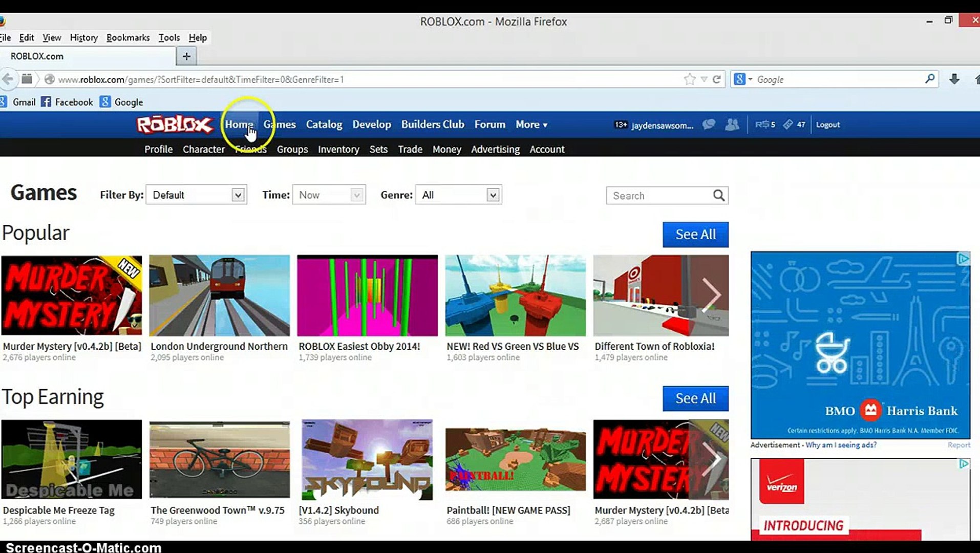This screenshot has height=553, width=980.
Task: Open the Facebook bookmark
Action: pyautogui.click(x=67, y=102)
